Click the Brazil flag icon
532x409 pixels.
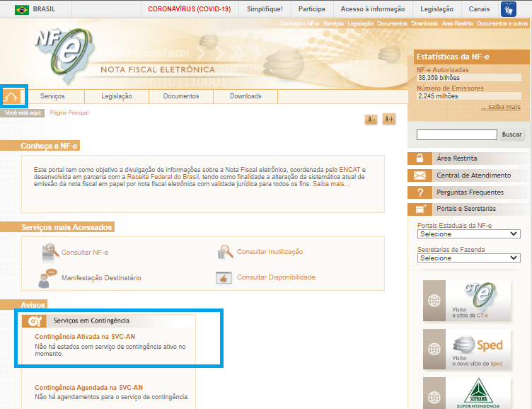(22, 9)
